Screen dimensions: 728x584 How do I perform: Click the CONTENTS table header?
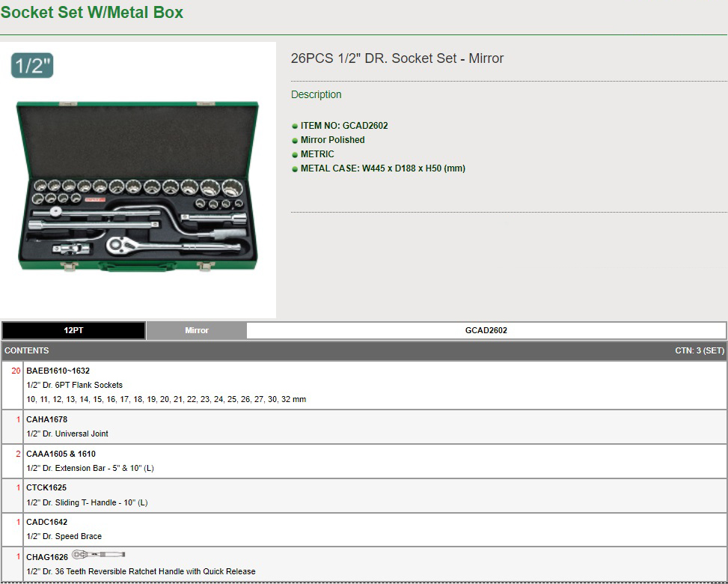point(26,350)
